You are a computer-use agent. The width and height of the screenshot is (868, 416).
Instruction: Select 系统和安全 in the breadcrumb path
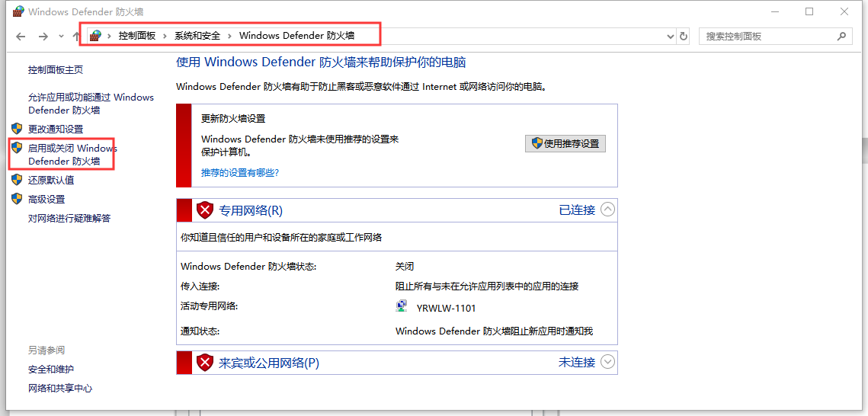(197, 36)
